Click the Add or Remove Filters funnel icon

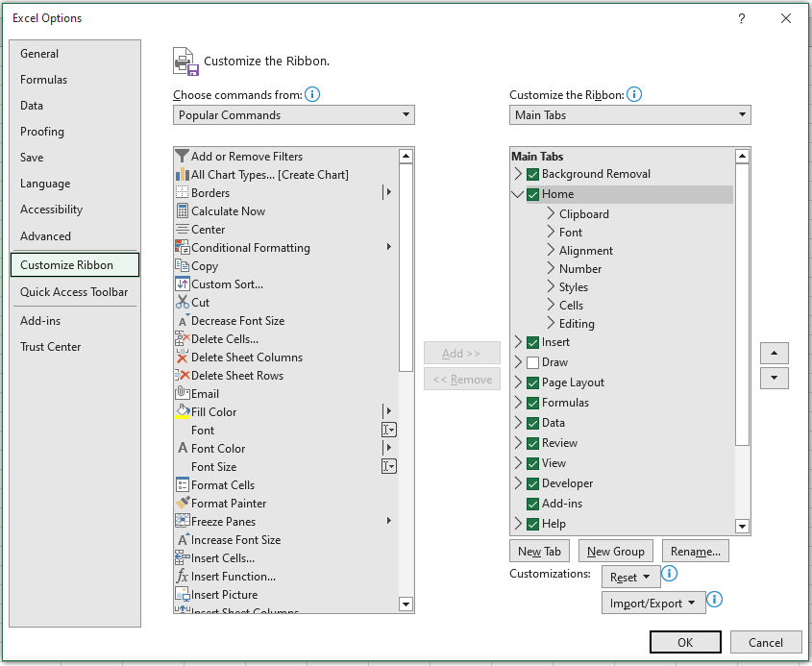(x=182, y=156)
